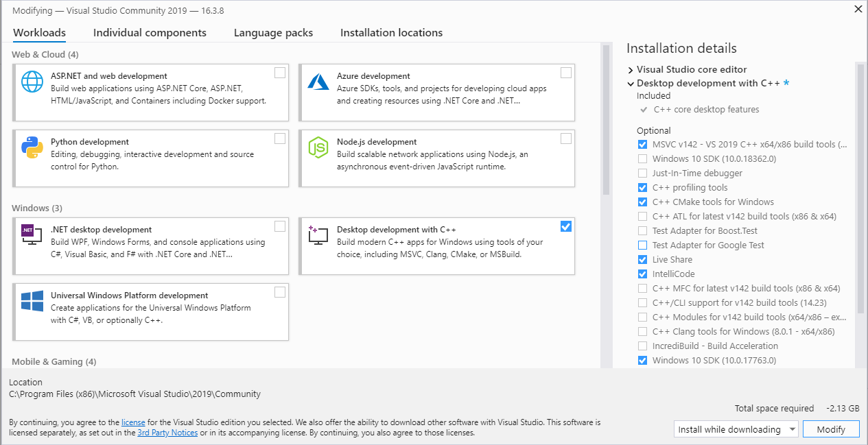This screenshot has width=868, height=445.
Task: Check C++ Modules for v142 build tools
Action: coord(642,317)
